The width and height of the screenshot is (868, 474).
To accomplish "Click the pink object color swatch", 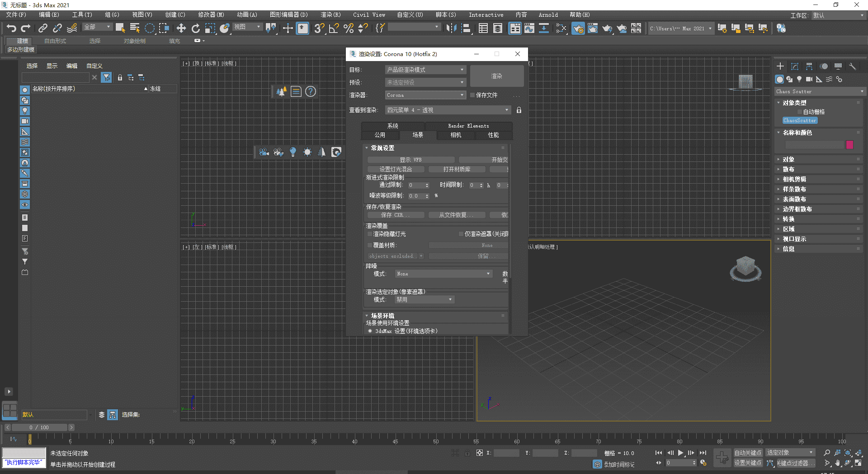I will point(849,145).
